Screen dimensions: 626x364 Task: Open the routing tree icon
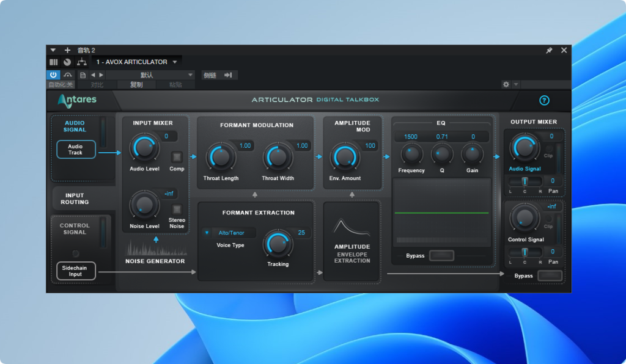coord(81,62)
